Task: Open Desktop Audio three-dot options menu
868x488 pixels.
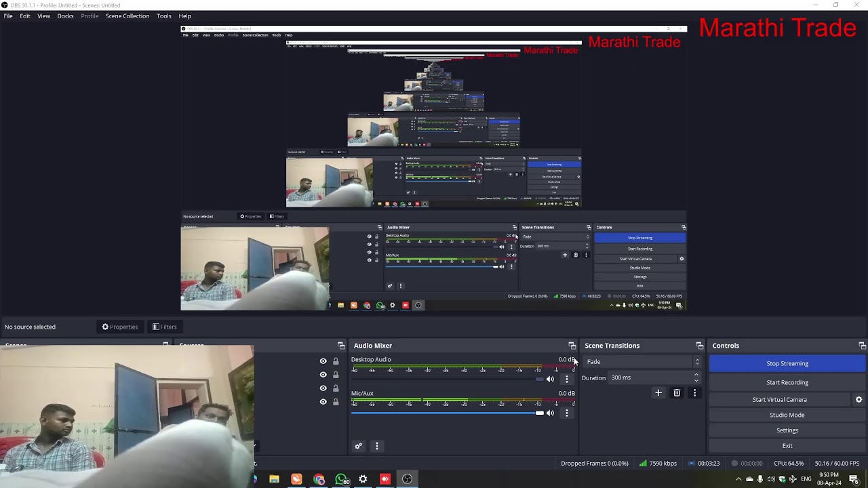Action: pyautogui.click(x=567, y=379)
